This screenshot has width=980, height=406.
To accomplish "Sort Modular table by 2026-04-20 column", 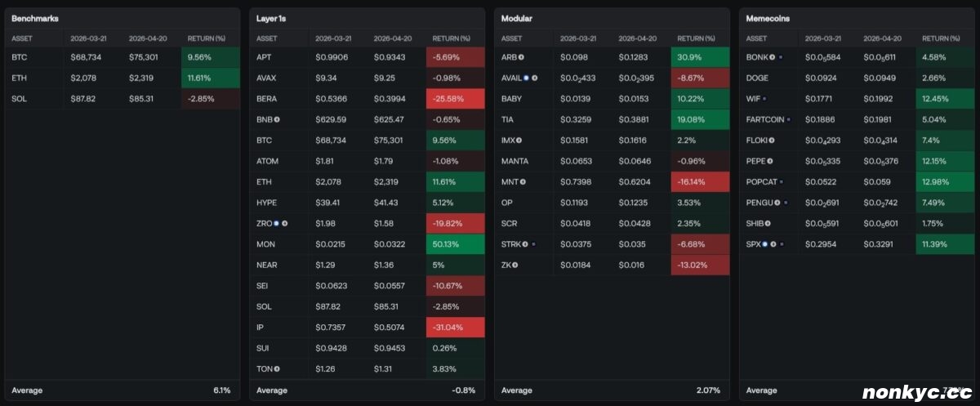I will point(637,38).
